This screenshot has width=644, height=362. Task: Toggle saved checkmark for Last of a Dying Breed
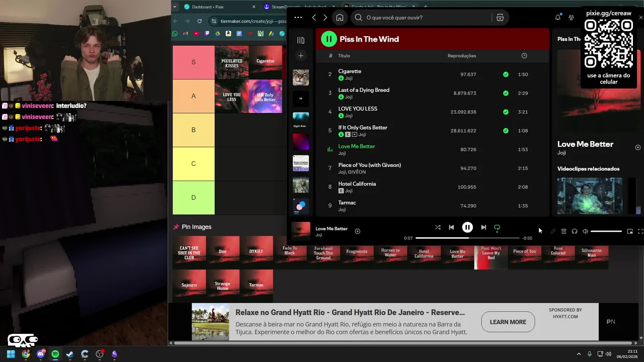coord(506,93)
